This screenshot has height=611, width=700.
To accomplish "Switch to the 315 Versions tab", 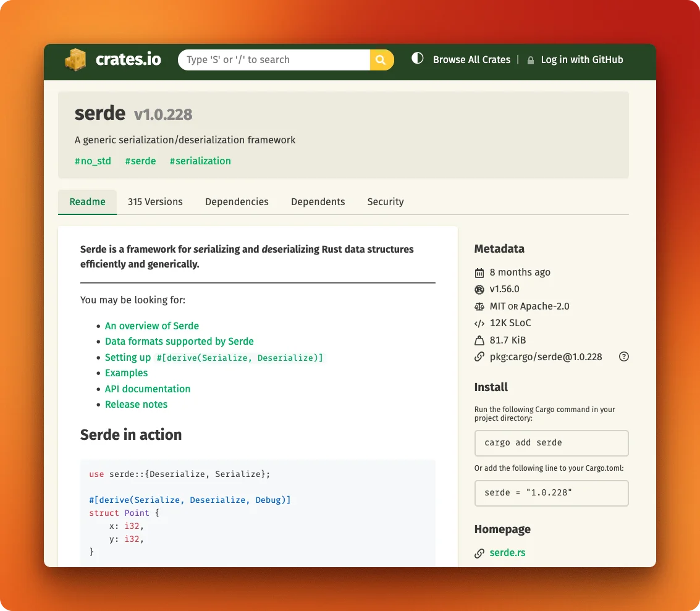I will point(155,202).
